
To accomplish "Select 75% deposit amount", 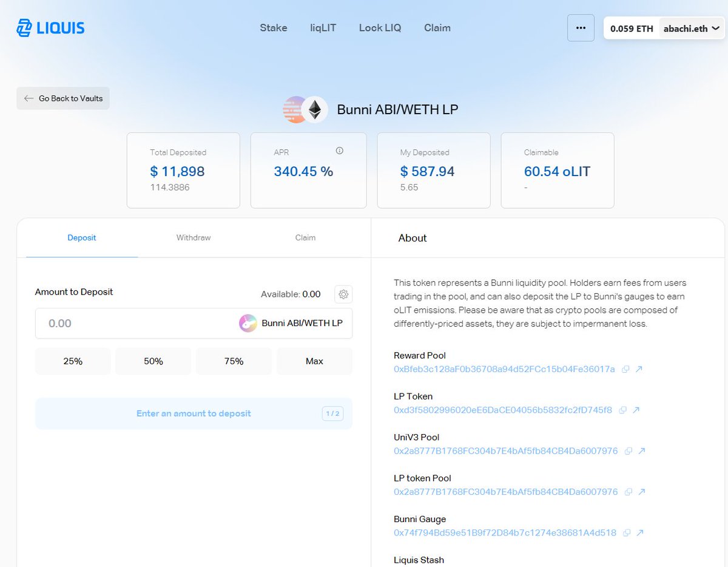I will tap(234, 361).
